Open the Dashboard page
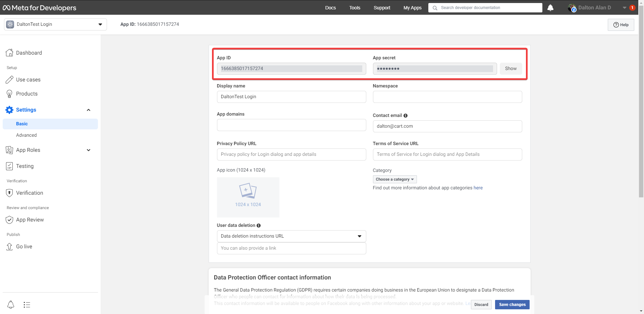Image resolution: width=644 pixels, height=314 pixels. tap(29, 53)
